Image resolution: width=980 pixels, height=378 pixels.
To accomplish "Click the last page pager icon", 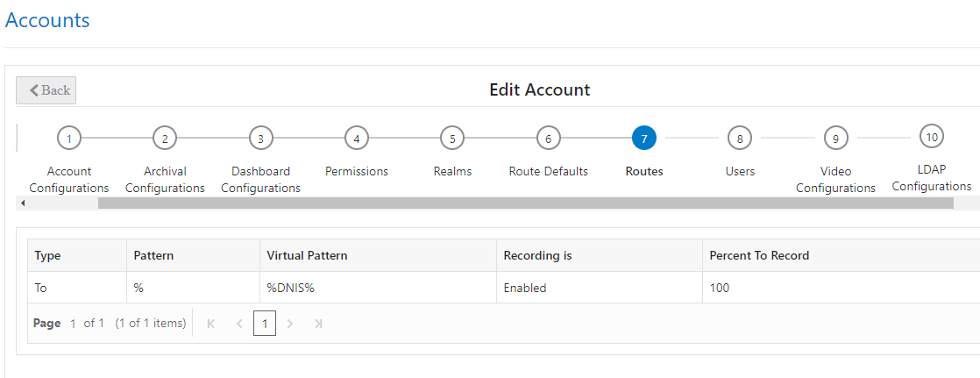I will 318,324.
